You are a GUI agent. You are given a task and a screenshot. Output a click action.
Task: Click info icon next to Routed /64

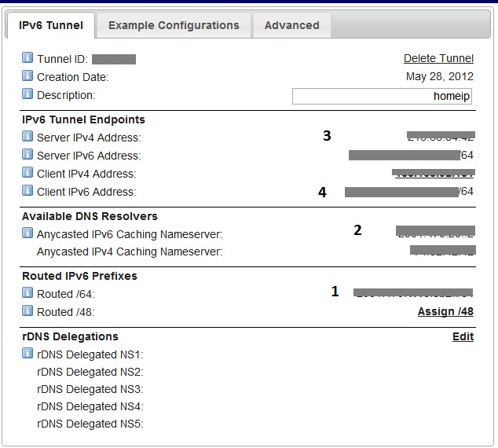click(x=27, y=293)
